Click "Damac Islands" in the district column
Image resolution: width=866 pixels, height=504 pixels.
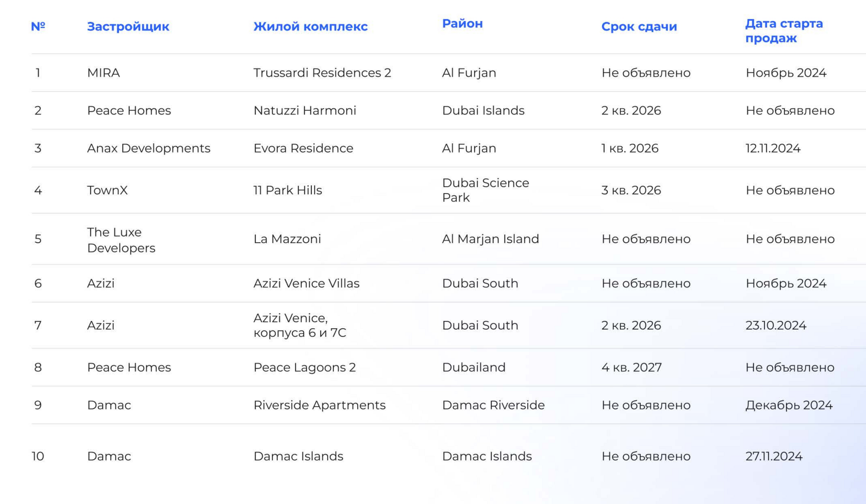click(487, 456)
